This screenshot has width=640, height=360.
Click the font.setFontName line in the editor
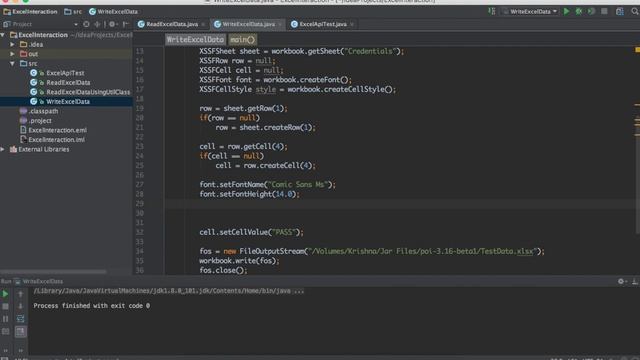point(267,184)
